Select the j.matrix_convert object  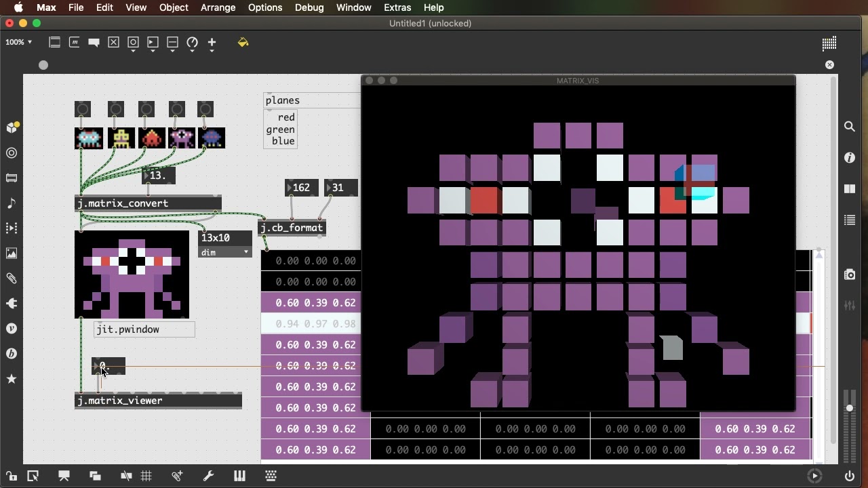(x=148, y=203)
